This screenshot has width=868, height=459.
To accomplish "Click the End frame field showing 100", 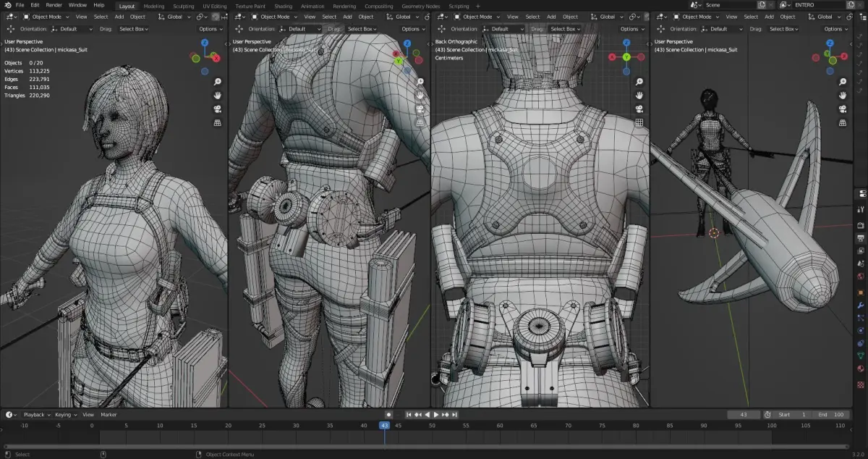I will (x=830, y=414).
